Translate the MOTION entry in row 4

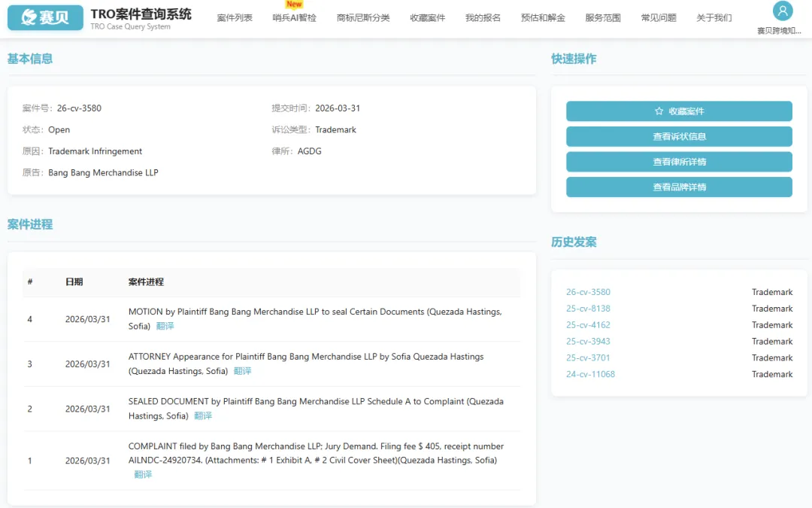click(165, 326)
